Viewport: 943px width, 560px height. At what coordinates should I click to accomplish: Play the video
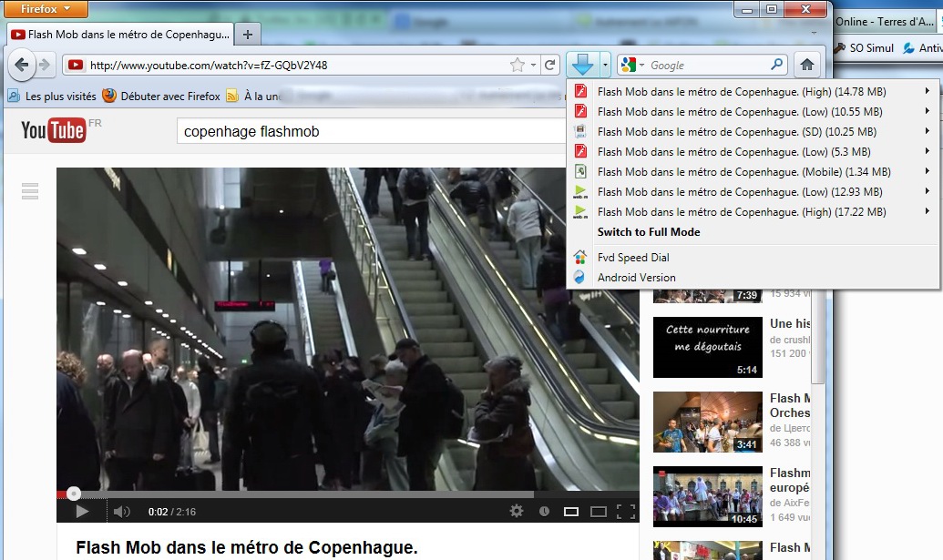[82, 512]
